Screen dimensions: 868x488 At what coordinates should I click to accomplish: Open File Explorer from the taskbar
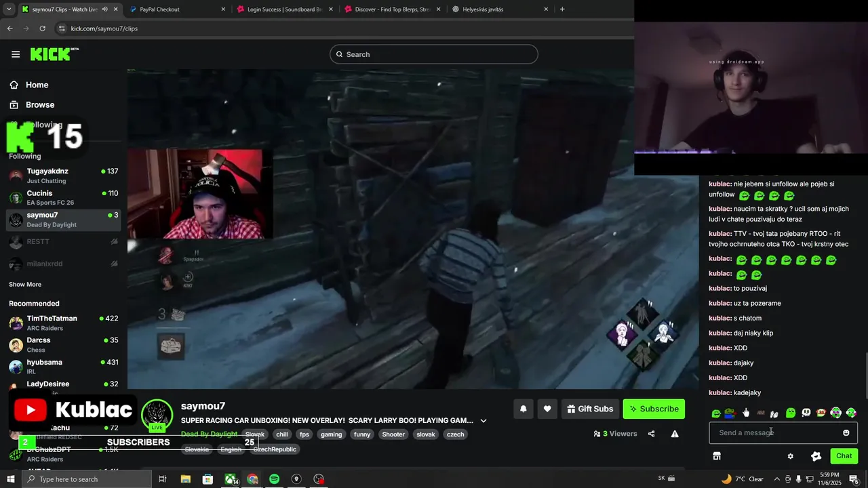[x=186, y=479]
